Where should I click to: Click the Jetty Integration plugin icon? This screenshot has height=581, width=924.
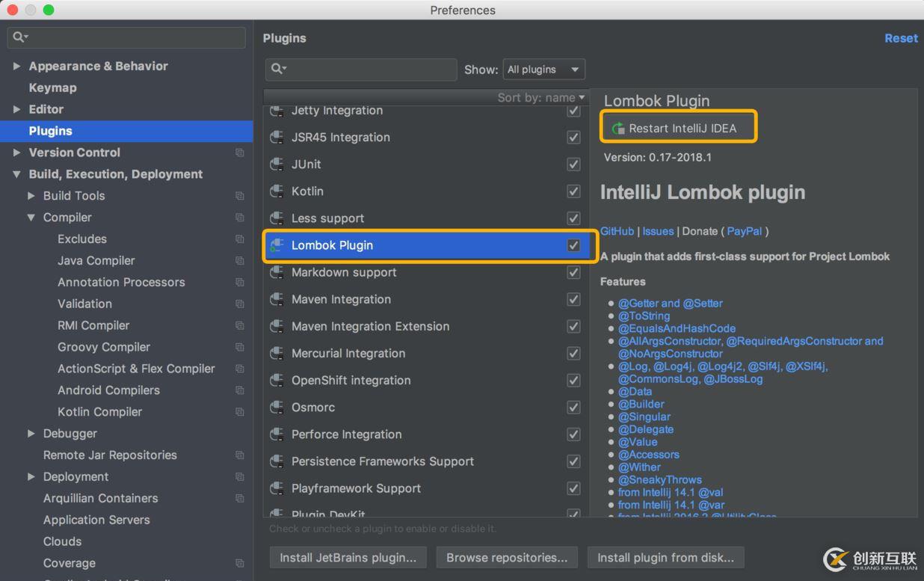tap(277, 111)
